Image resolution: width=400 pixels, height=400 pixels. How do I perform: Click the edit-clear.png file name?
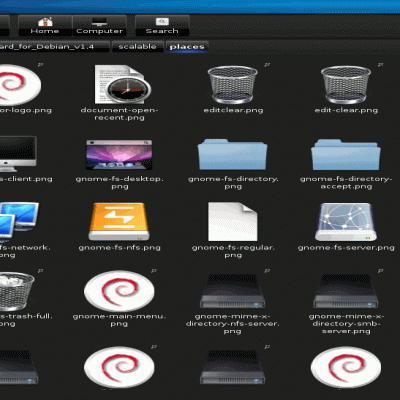[x=346, y=110]
